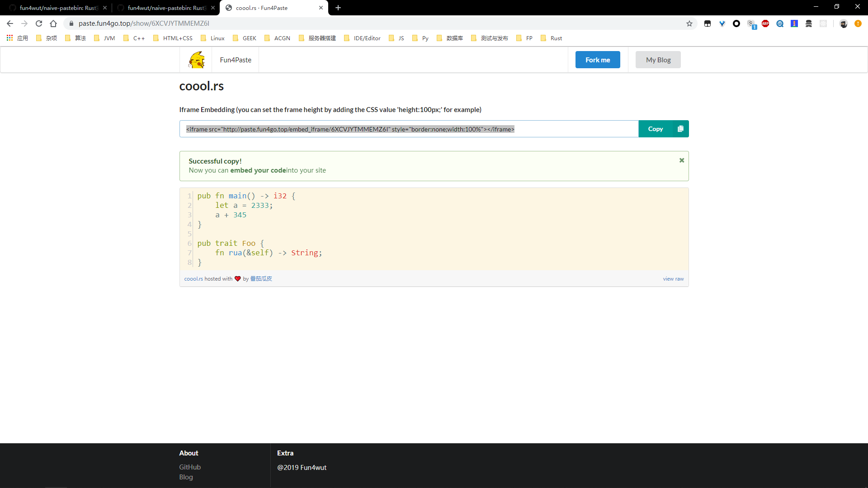Close the first naive-pastebin tab
This screenshot has height=488, width=868.
(105, 8)
